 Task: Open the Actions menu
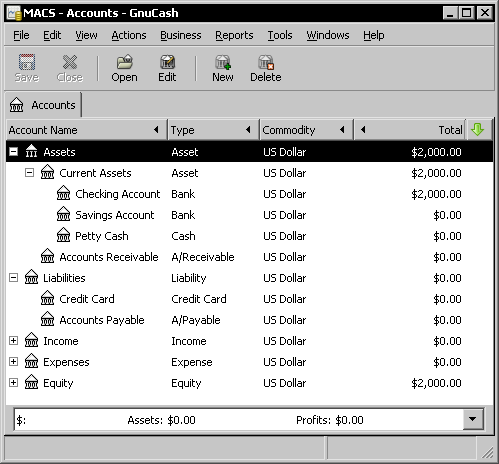[129, 35]
